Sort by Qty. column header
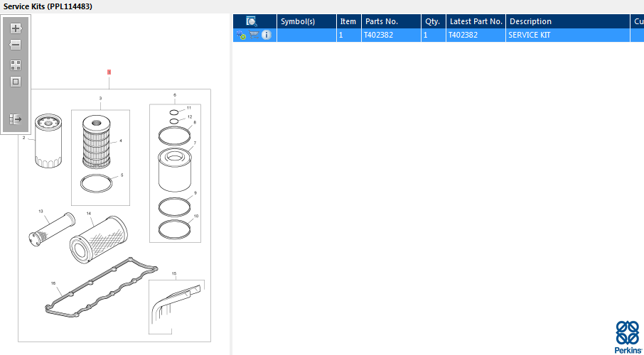Viewport: 644px width, 355px height. pyautogui.click(x=432, y=21)
